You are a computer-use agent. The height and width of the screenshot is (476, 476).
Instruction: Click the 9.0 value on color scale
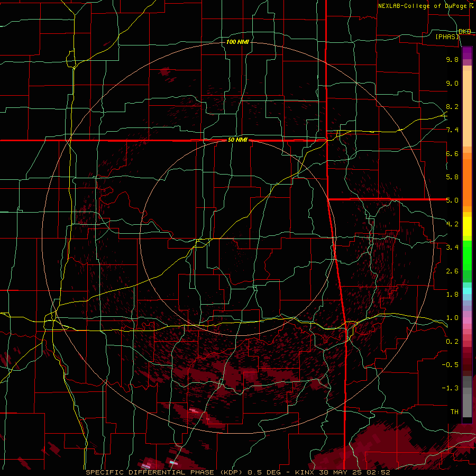point(452,83)
